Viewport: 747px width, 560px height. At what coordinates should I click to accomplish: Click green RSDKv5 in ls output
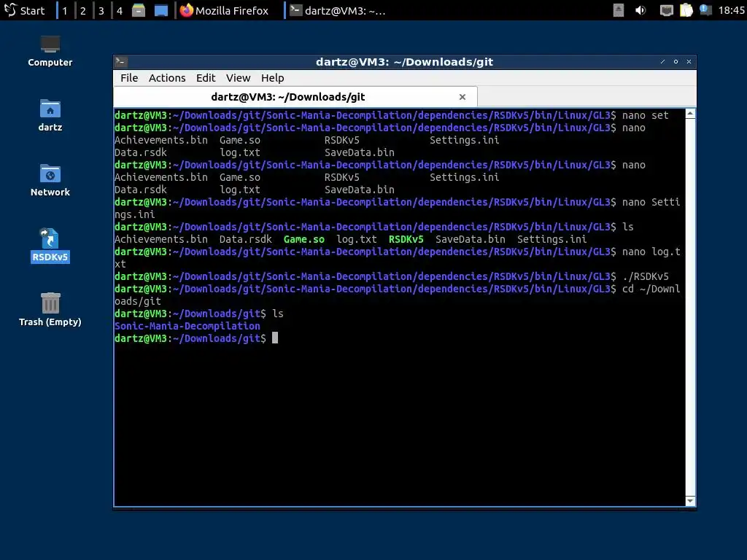406,239
